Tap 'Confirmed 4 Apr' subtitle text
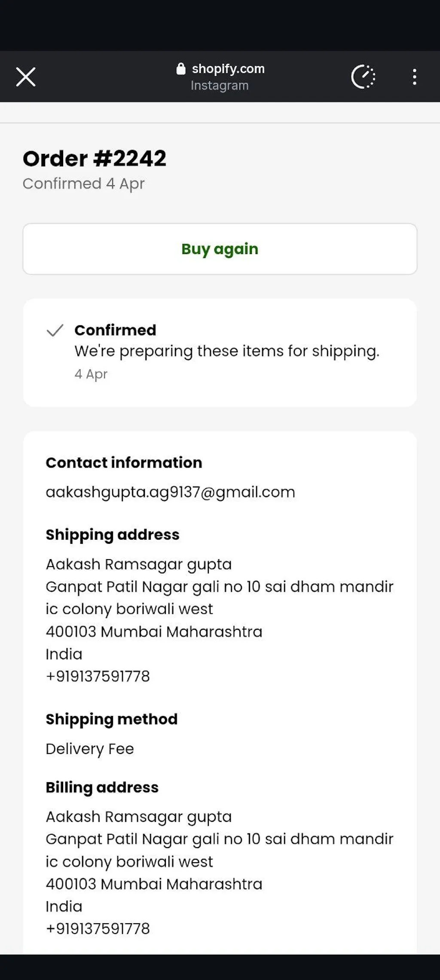 (83, 184)
